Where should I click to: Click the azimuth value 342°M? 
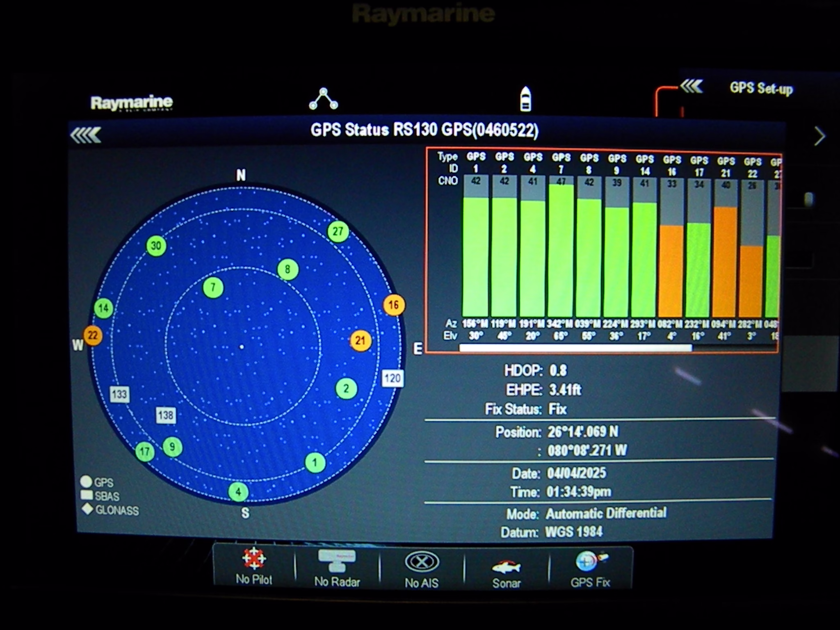(x=561, y=324)
